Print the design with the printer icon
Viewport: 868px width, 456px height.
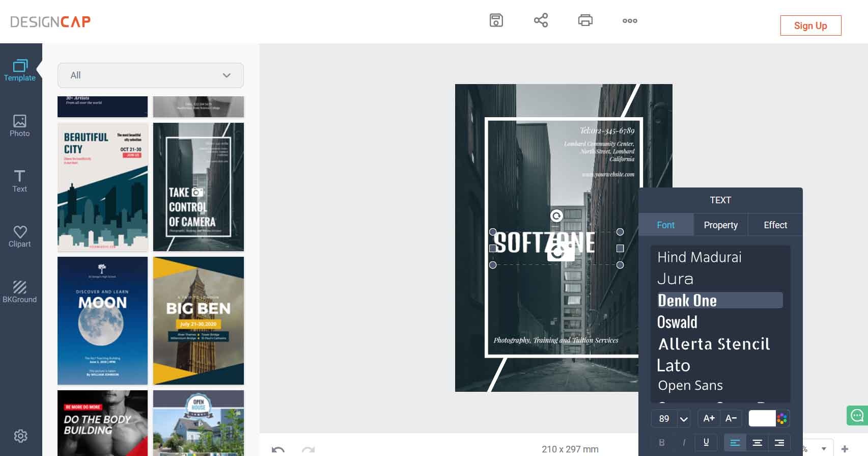pos(585,20)
